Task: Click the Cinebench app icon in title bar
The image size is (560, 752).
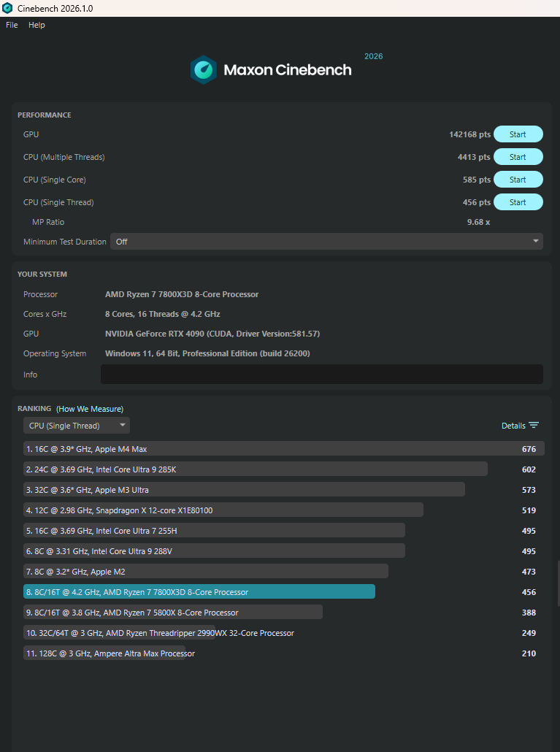Action: [x=7, y=8]
